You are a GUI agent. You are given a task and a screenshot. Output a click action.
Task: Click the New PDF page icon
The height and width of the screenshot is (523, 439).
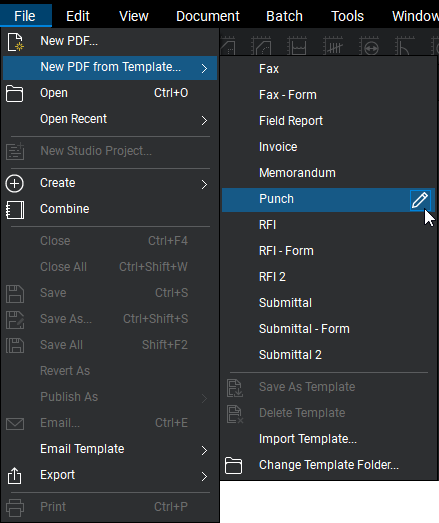click(x=15, y=42)
